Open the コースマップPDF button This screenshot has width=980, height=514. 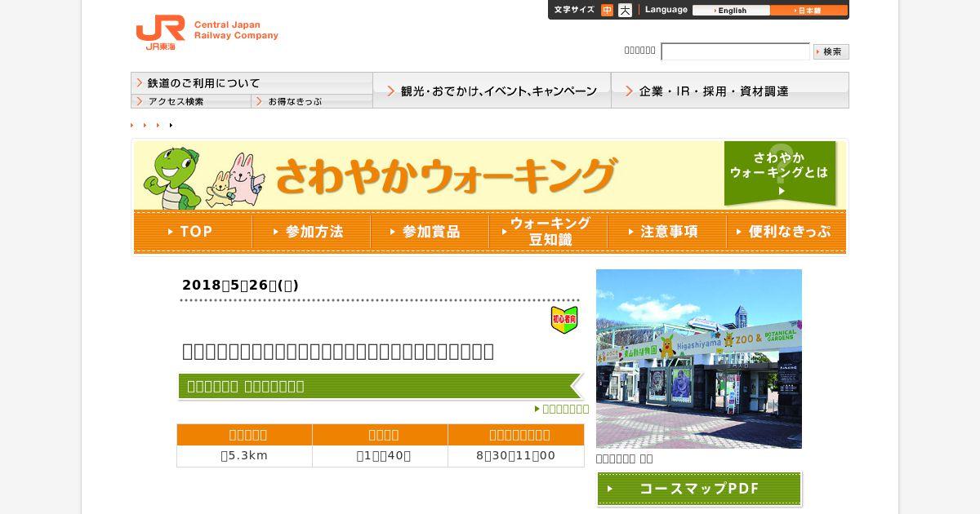[699, 489]
